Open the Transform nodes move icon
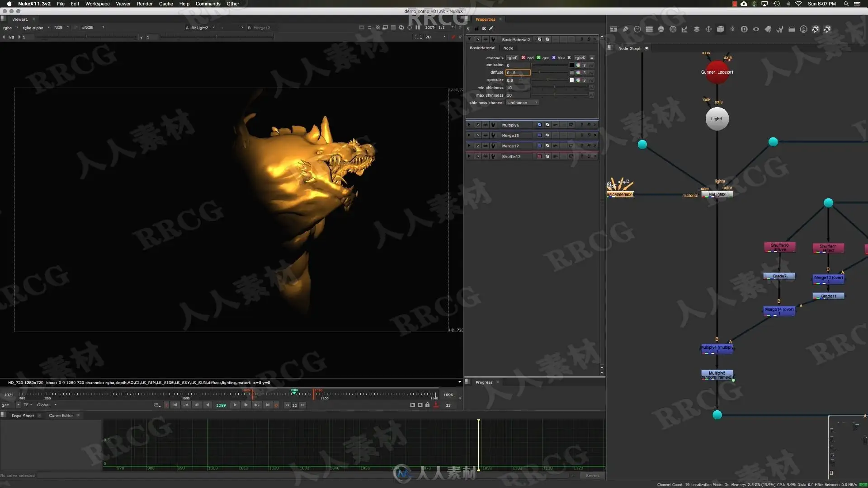This screenshot has height=488, width=868. pyautogui.click(x=708, y=29)
